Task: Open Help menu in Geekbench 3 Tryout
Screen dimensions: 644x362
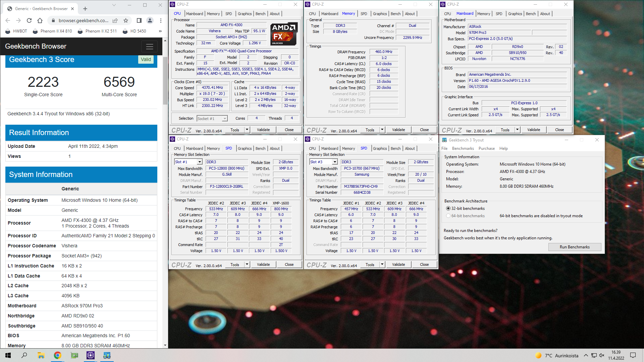Action: coord(503,148)
